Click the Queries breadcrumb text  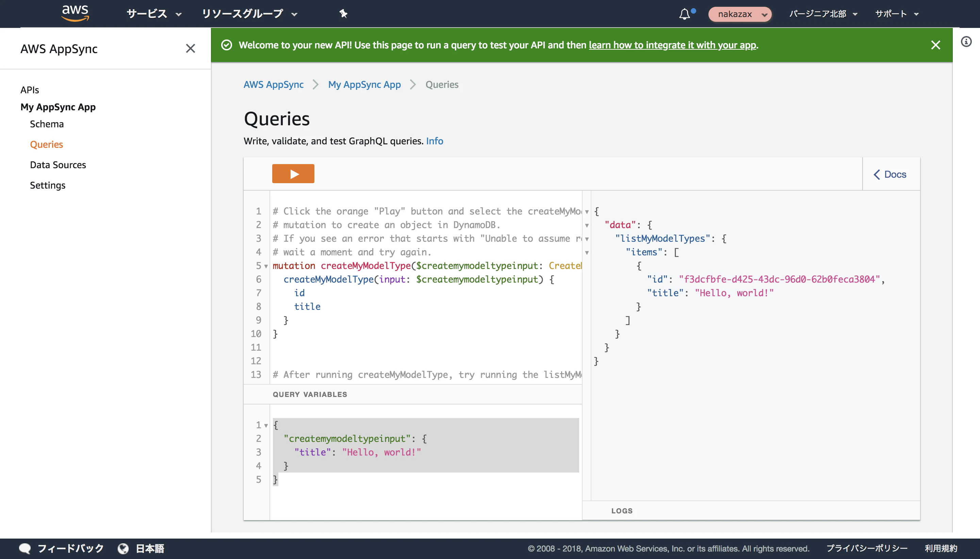442,84
